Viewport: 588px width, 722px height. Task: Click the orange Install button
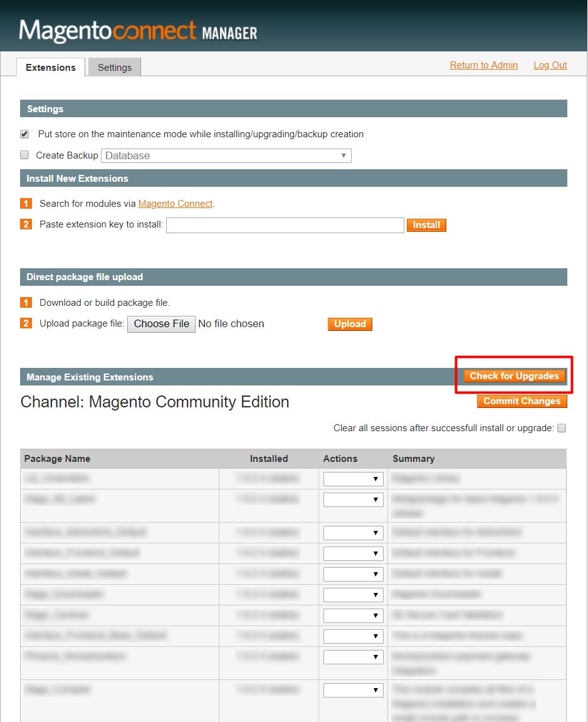tap(426, 225)
